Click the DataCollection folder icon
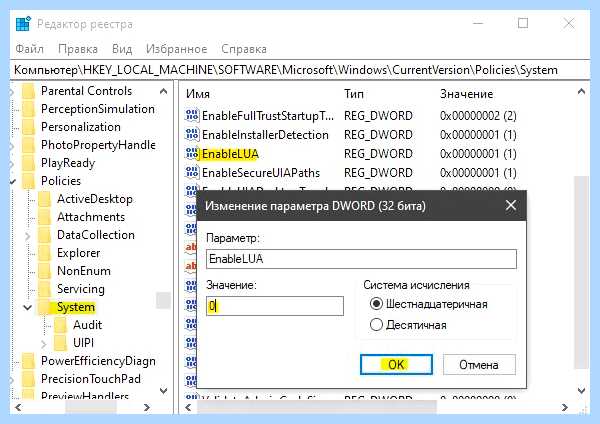This screenshot has height=424, width=600. pos(44,235)
